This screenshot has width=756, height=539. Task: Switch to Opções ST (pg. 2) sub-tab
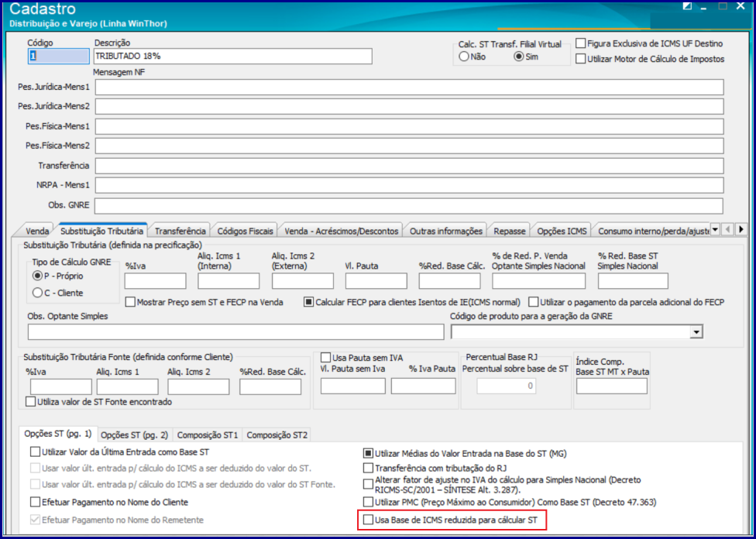(x=135, y=435)
